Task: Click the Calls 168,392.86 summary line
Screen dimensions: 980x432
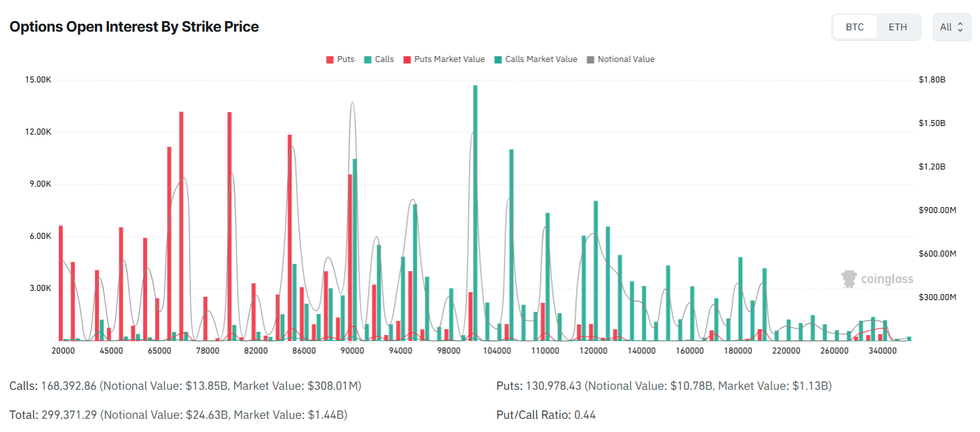Action: click(x=185, y=385)
